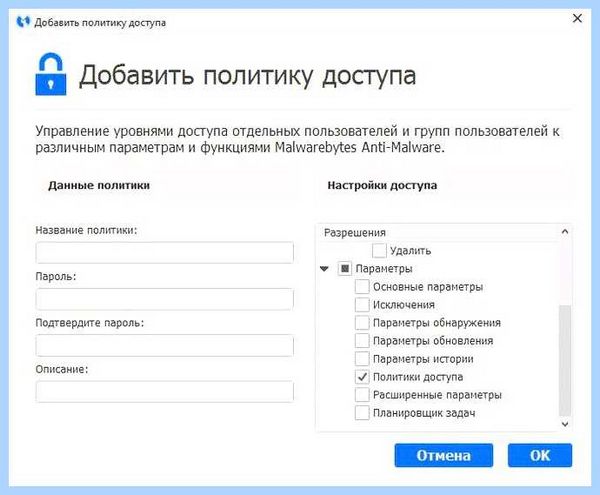Click the Настройки доступа heading
Viewport: 600px width, 495px height.
point(382,186)
